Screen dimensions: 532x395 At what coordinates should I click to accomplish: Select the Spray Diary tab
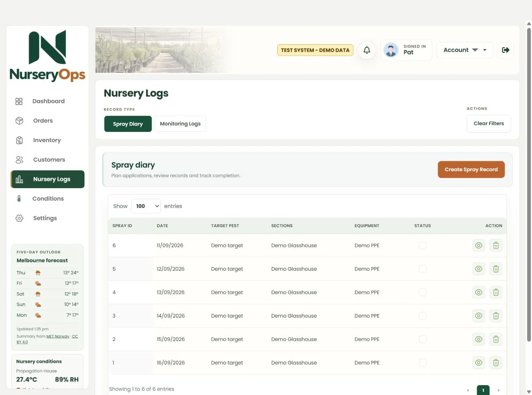(x=128, y=124)
